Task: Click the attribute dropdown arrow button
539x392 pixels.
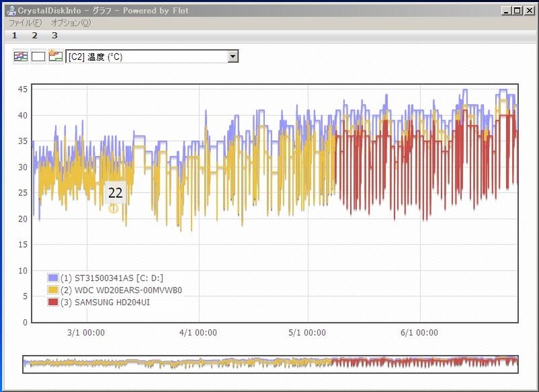Action: pyautogui.click(x=232, y=57)
